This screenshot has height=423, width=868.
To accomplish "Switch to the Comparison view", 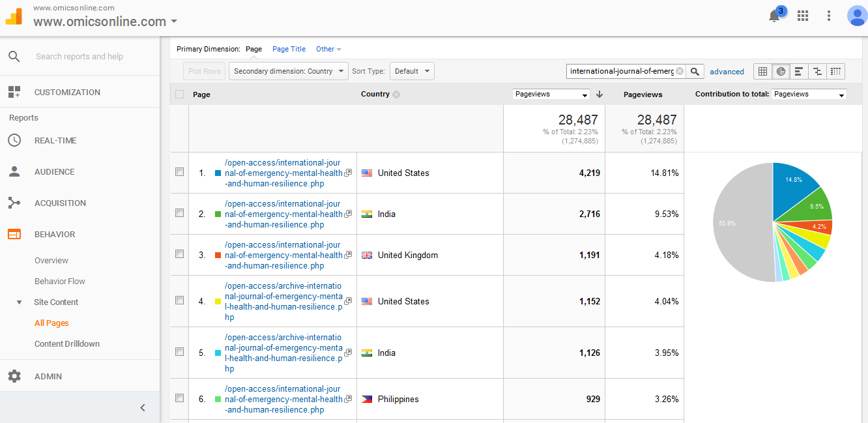I will (817, 71).
